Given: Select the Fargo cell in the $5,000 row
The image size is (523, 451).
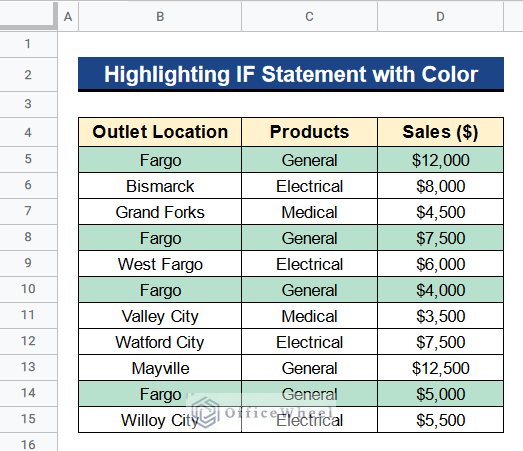Looking at the screenshot, I should tap(160, 394).
